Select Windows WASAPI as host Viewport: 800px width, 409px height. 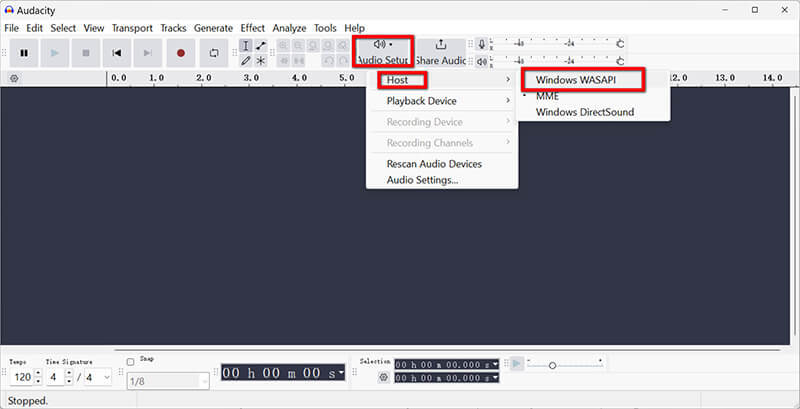[x=593, y=80]
